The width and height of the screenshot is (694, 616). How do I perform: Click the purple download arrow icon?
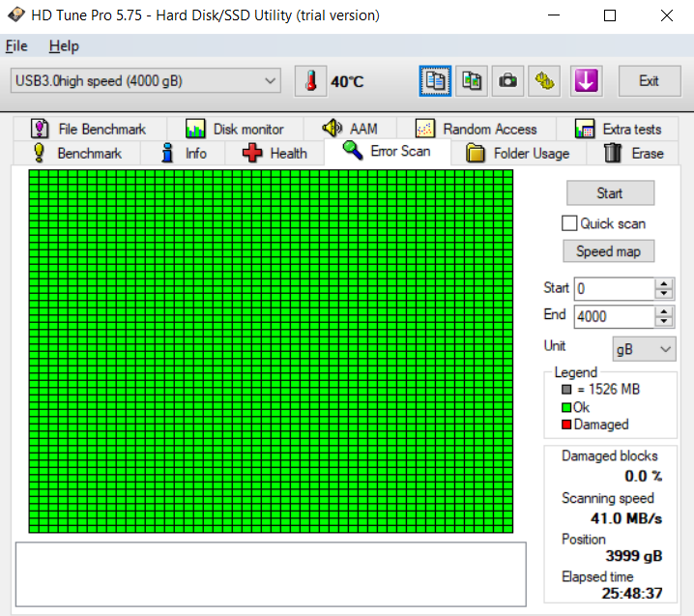click(x=586, y=81)
